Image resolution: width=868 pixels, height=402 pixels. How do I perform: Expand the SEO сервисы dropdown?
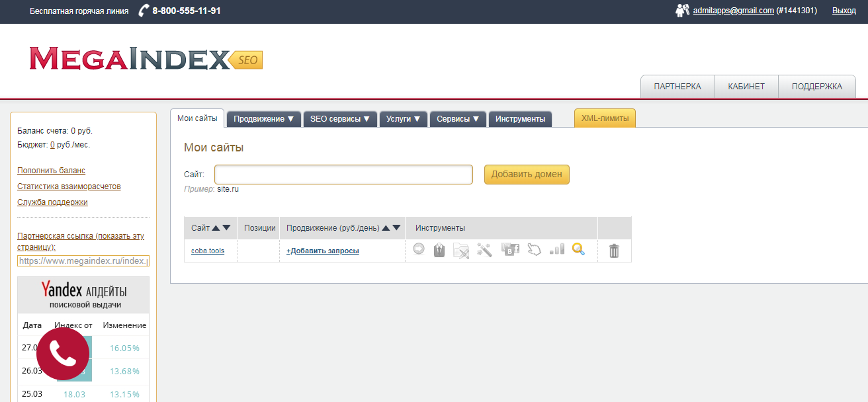340,119
